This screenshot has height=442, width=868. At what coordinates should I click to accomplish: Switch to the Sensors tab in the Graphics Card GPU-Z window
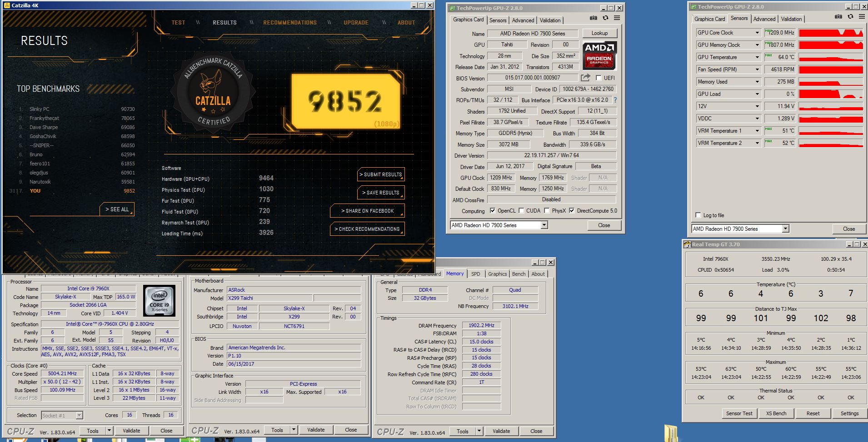(498, 20)
